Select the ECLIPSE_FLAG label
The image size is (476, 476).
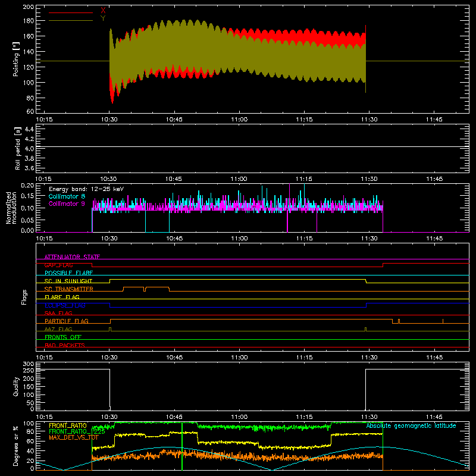(65, 305)
